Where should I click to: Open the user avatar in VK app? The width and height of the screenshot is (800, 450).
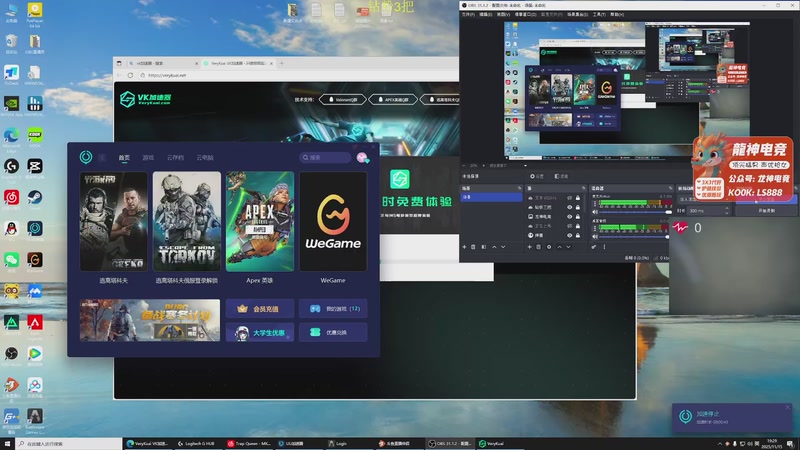tap(362, 158)
